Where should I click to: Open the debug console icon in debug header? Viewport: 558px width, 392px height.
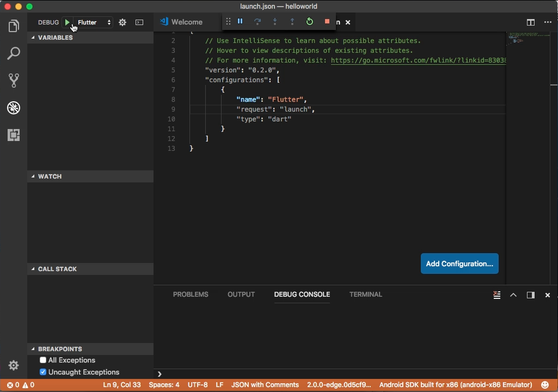(x=139, y=22)
